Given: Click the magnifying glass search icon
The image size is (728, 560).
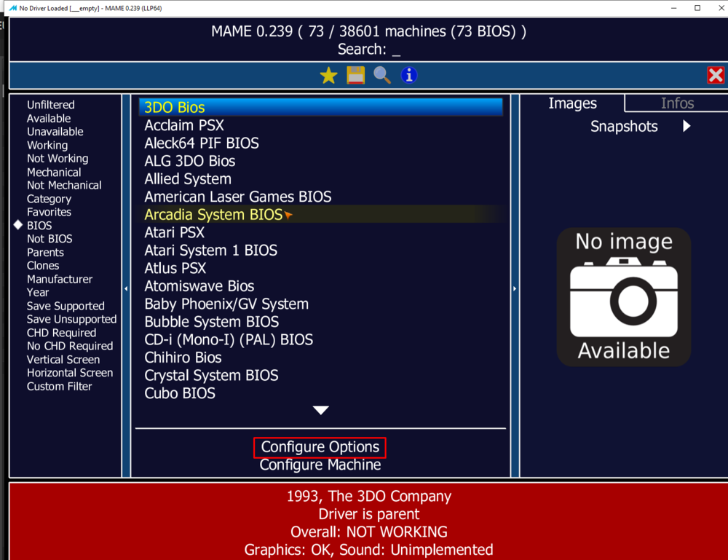Looking at the screenshot, I should [x=382, y=75].
